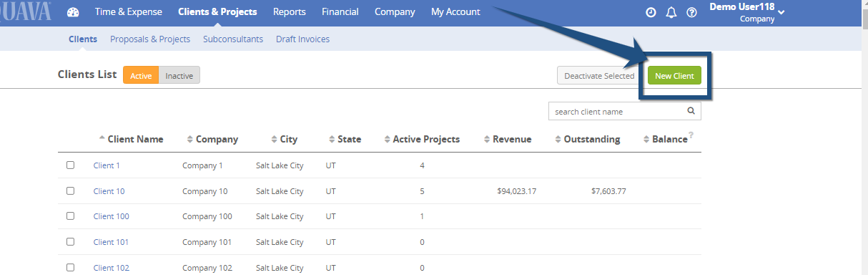
Task: Click the search magnifier icon
Action: [x=691, y=111]
